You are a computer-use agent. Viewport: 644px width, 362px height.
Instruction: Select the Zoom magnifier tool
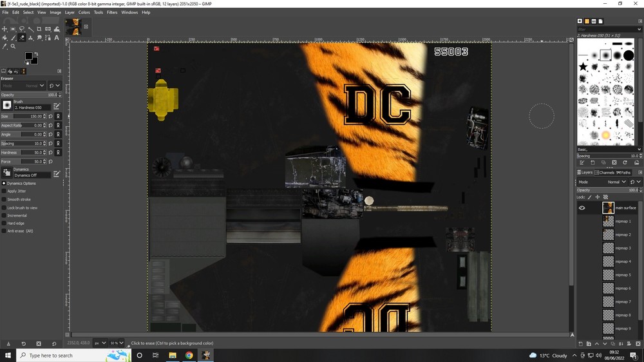click(x=13, y=46)
